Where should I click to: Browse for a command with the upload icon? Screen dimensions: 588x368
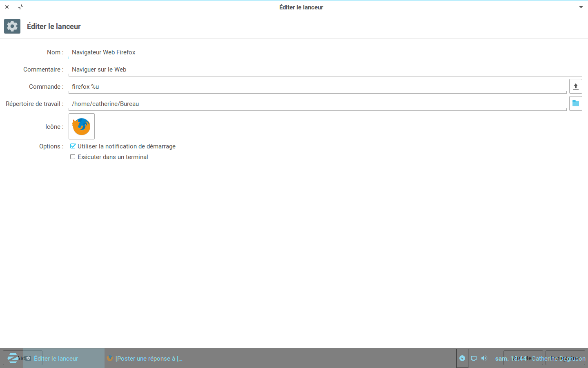575,86
